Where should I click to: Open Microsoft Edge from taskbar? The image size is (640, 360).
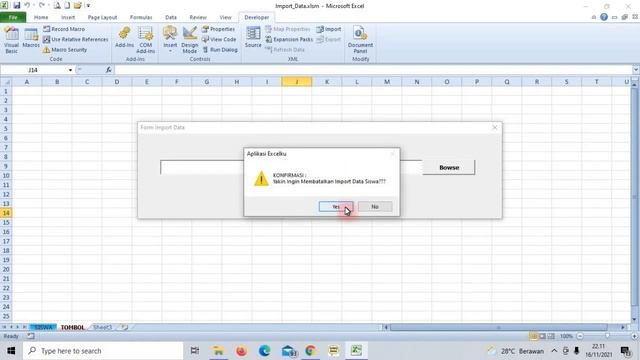click(x=264, y=351)
